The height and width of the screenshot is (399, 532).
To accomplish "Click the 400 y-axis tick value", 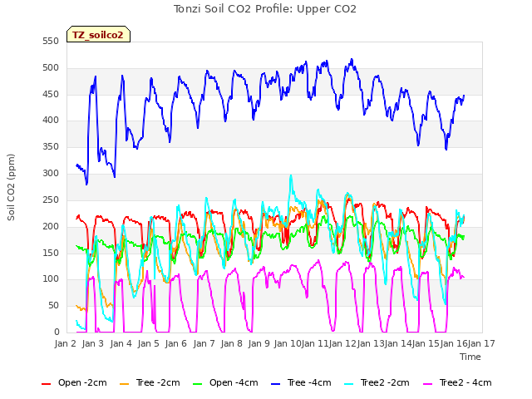I will pos(51,120).
